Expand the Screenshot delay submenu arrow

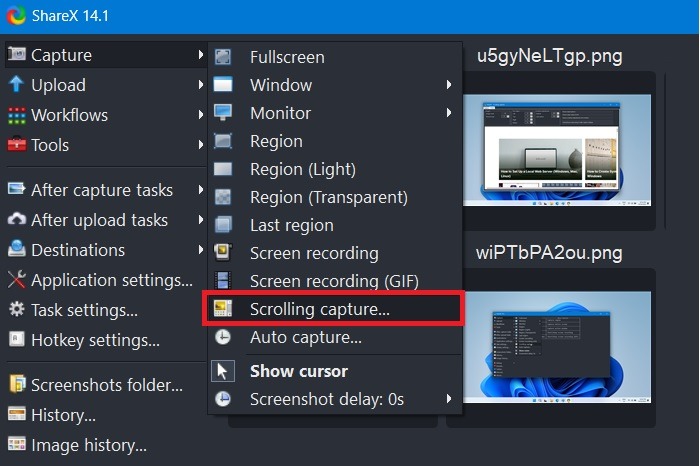[x=449, y=399]
